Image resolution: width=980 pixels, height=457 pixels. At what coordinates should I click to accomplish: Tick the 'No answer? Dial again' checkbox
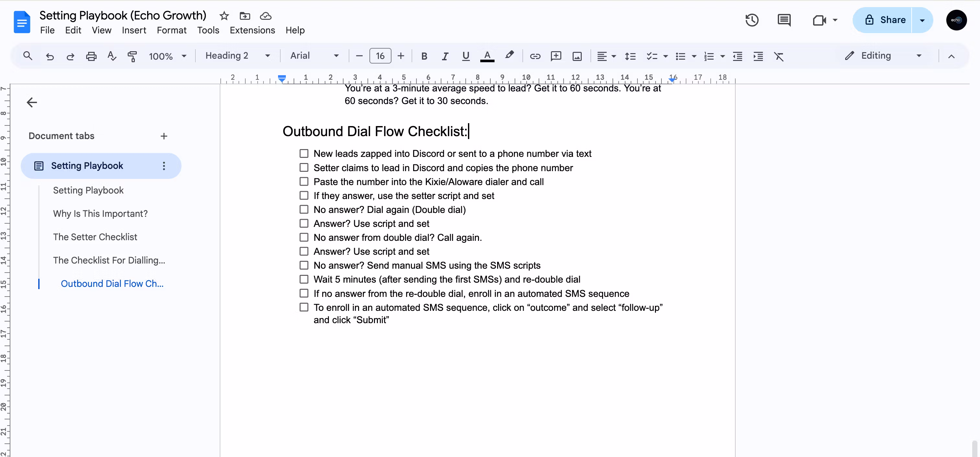coord(304,210)
